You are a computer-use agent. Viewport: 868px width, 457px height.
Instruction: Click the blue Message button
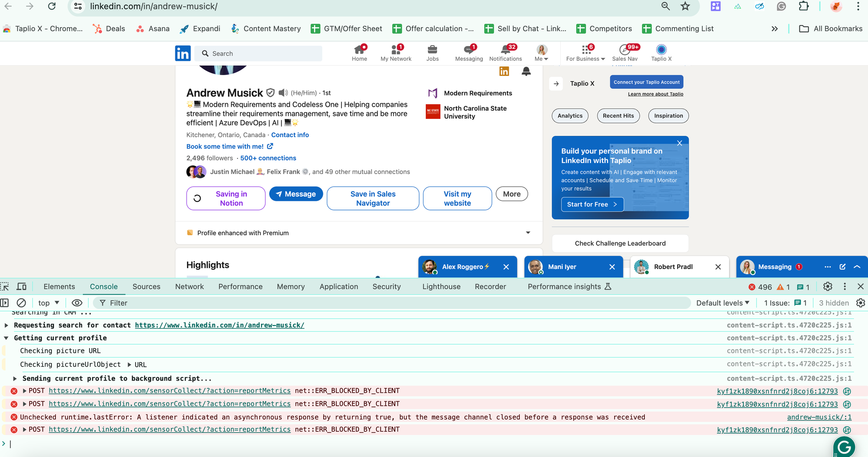tap(296, 194)
